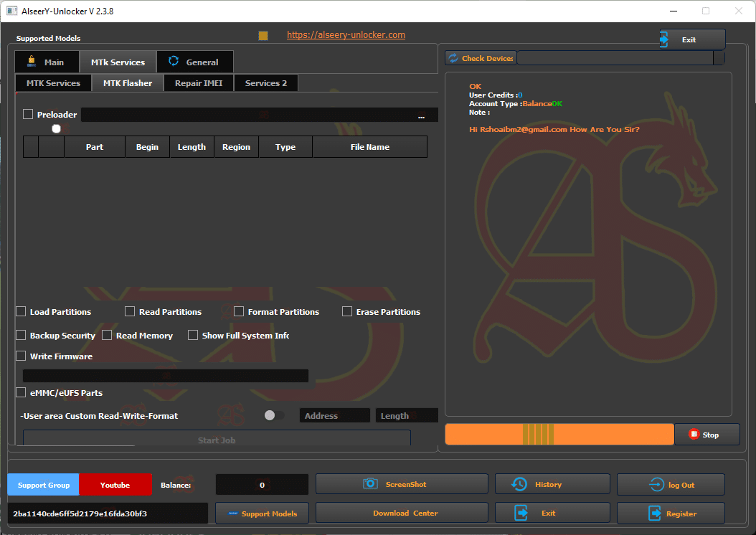Switch to the MTK Flasher tab

tap(129, 82)
